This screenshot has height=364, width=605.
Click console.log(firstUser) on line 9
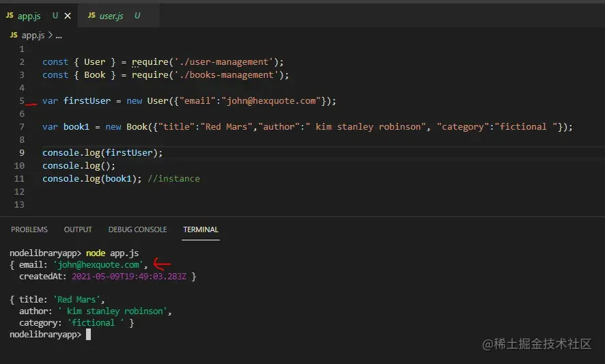(x=102, y=153)
